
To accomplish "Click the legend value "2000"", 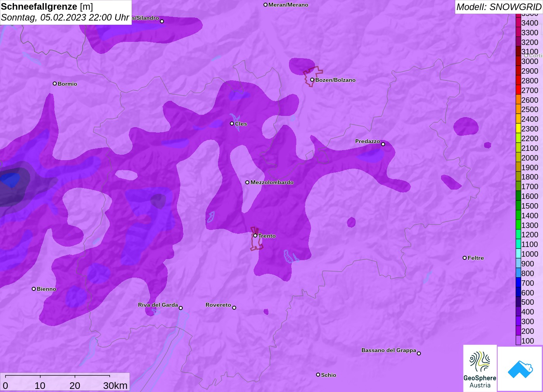I will point(530,158).
